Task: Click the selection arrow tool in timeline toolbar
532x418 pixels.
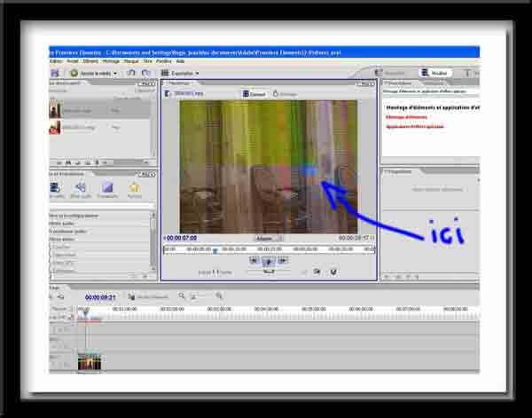Action: [x=60, y=297]
